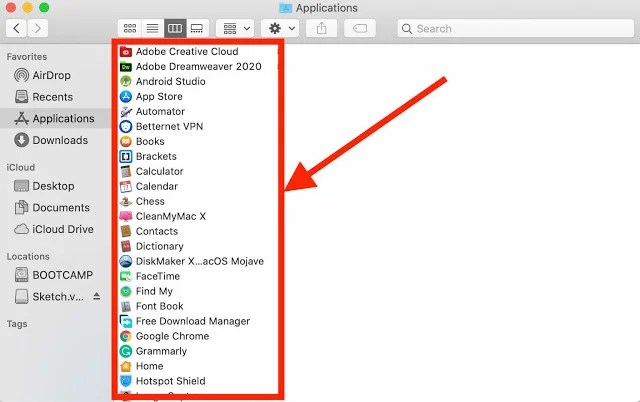Screen dimensions: 640x402
Task: Click the "Android Studio" name
Action: 171,82
